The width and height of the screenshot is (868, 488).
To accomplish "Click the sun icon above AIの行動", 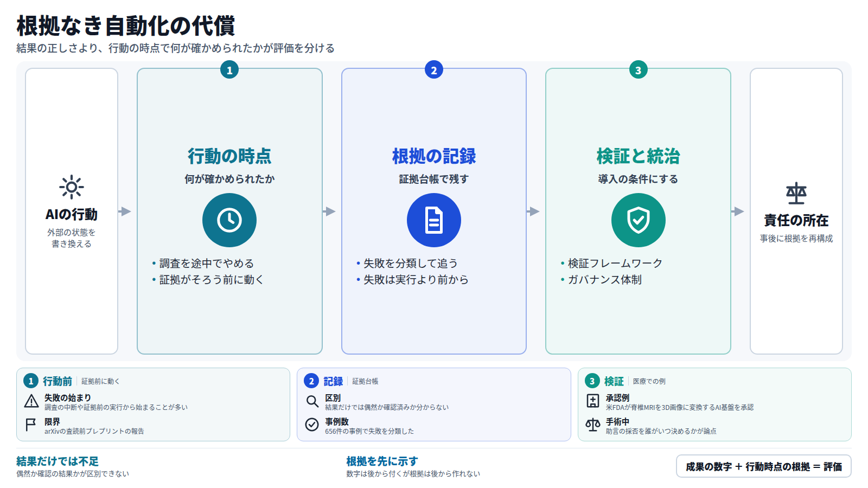I will [x=72, y=188].
